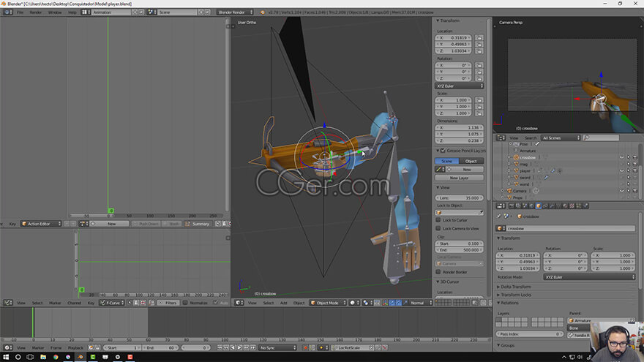Select the translate manipulator arrow icon
This screenshot has width=644, height=362.
392,303
